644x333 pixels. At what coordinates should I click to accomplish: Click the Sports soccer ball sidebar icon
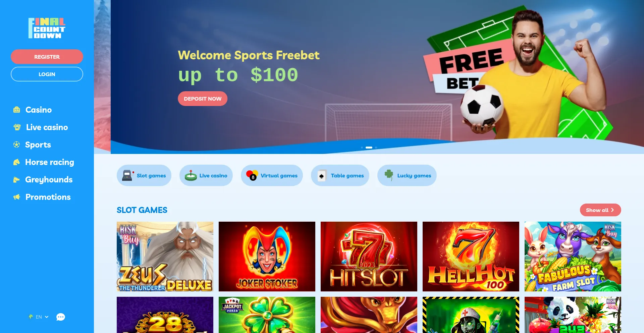16,145
